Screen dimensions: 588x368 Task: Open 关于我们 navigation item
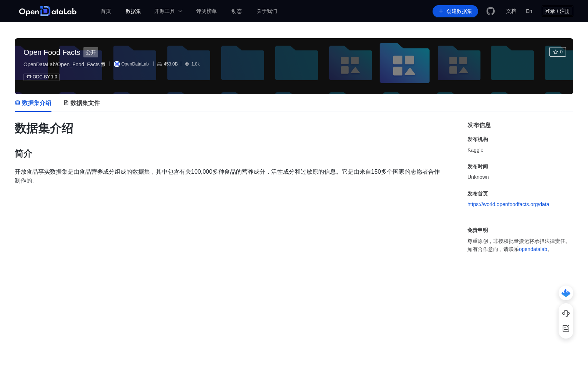tap(267, 11)
